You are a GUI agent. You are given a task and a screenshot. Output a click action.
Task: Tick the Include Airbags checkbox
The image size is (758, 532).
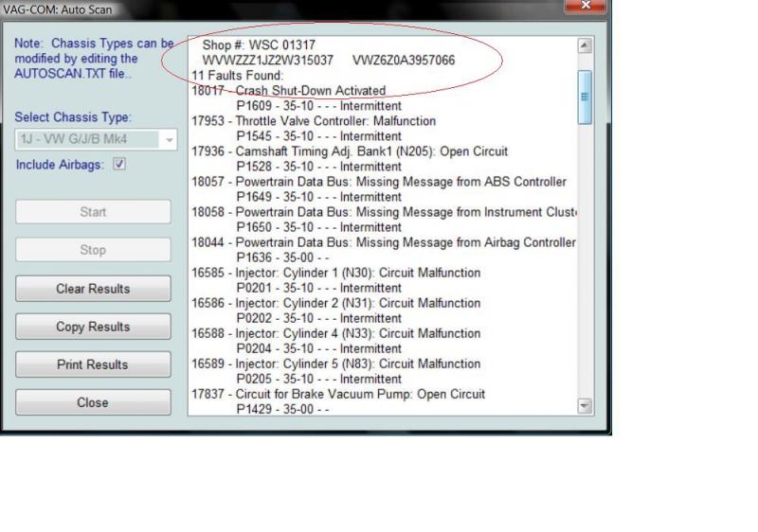pyautogui.click(x=119, y=164)
